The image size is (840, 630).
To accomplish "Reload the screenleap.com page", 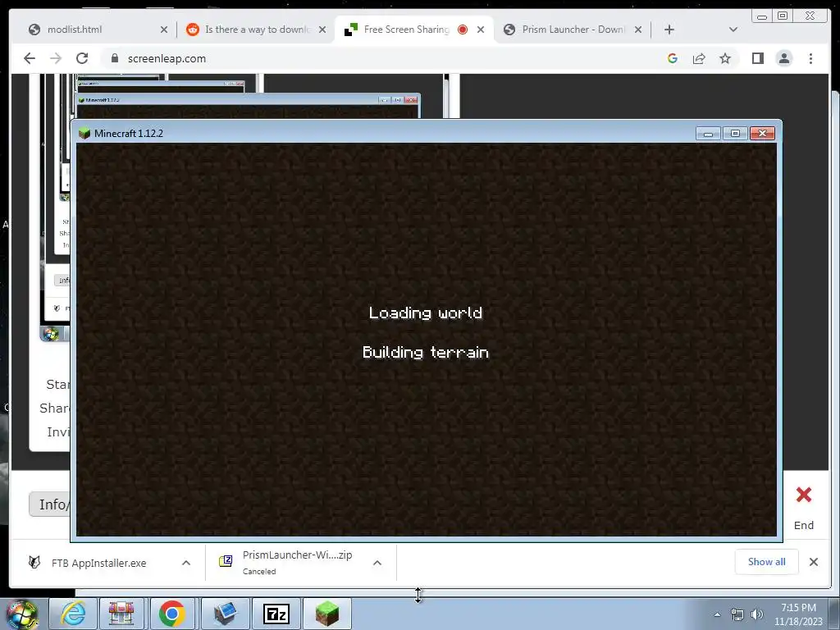I will coord(82,58).
